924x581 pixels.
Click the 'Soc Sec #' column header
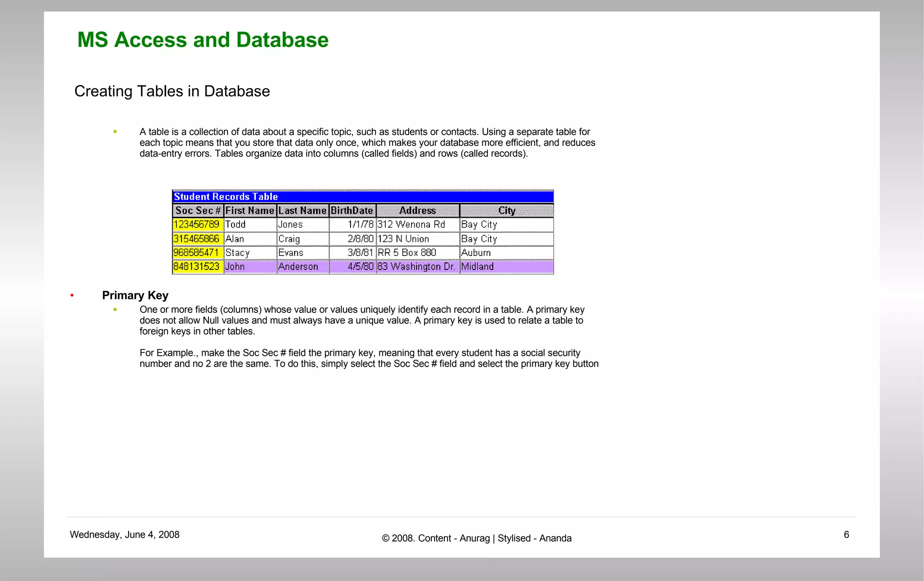(x=198, y=211)
